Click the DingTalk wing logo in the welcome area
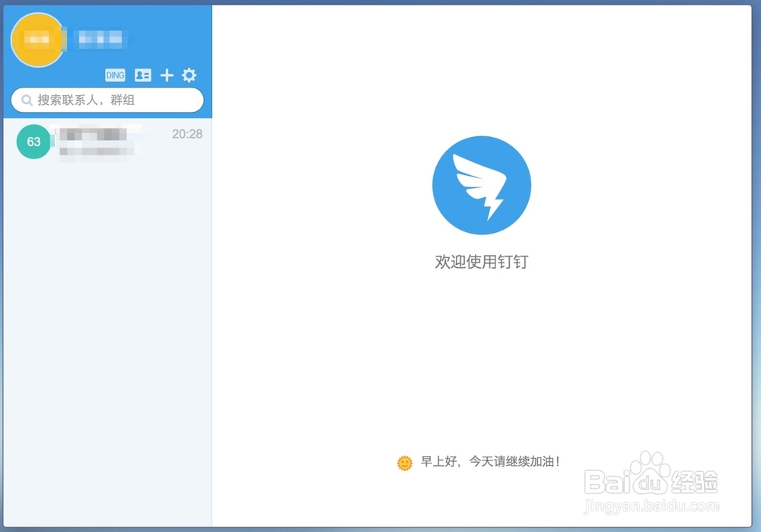 click(x=482, y=183)
